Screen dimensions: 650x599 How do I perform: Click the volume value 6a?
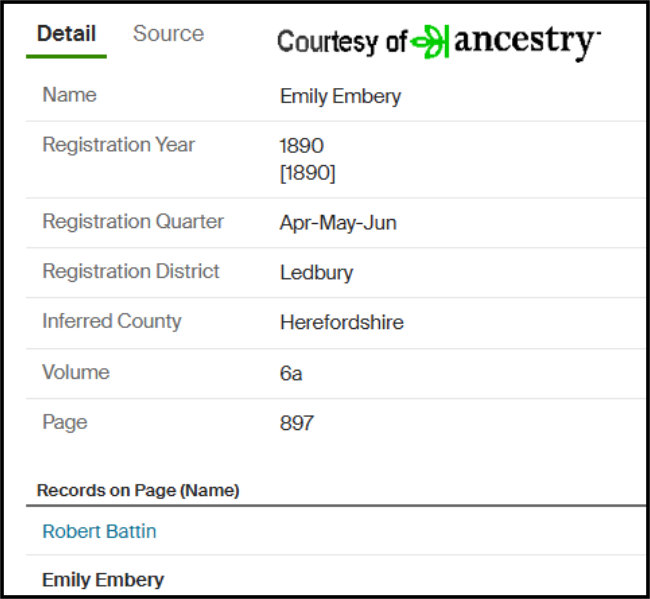(290, 374)
